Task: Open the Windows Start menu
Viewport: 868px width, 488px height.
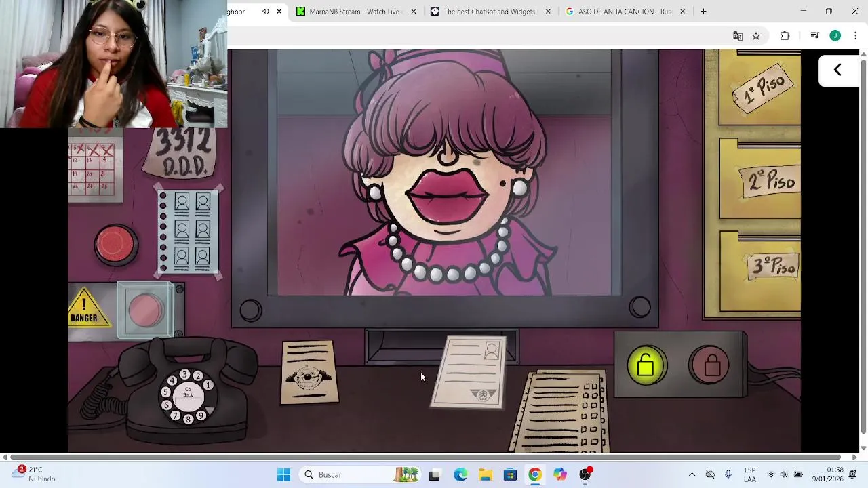Action: pos(283,474)
